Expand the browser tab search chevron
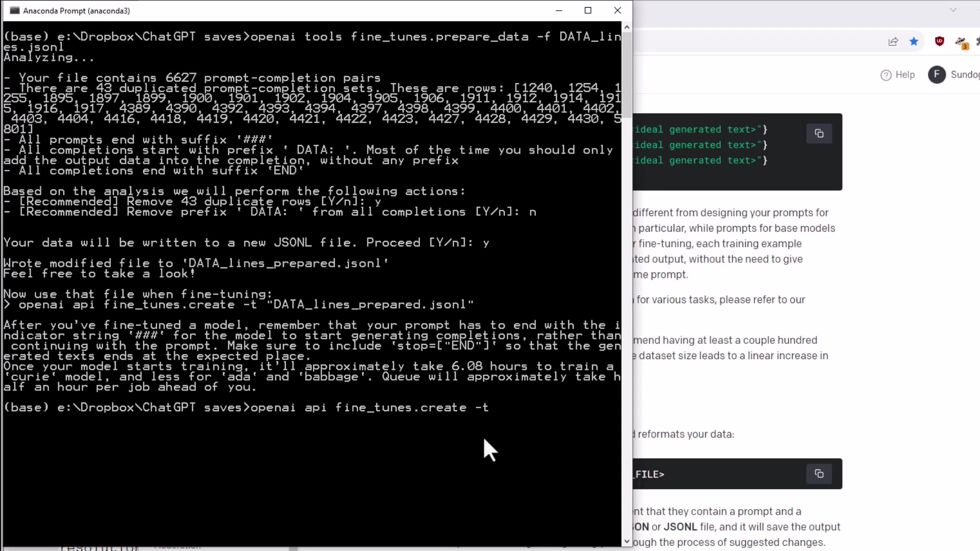This screenshot has height=551, width=980. (953, 10)
